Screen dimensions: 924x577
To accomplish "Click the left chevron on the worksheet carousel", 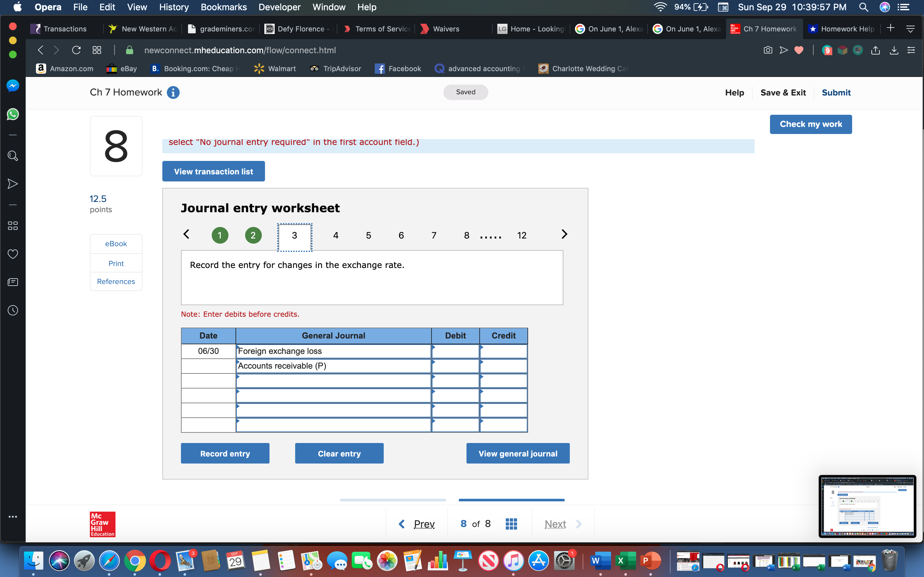I will pyautogui.click(x=187, y=234).
